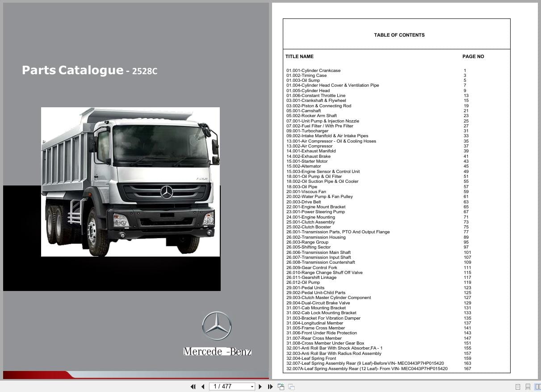This screenshot has height=392, width=541.
Task: Select 31.001-Cab Mounting Bracket entry
Action: tap(316, 308)
